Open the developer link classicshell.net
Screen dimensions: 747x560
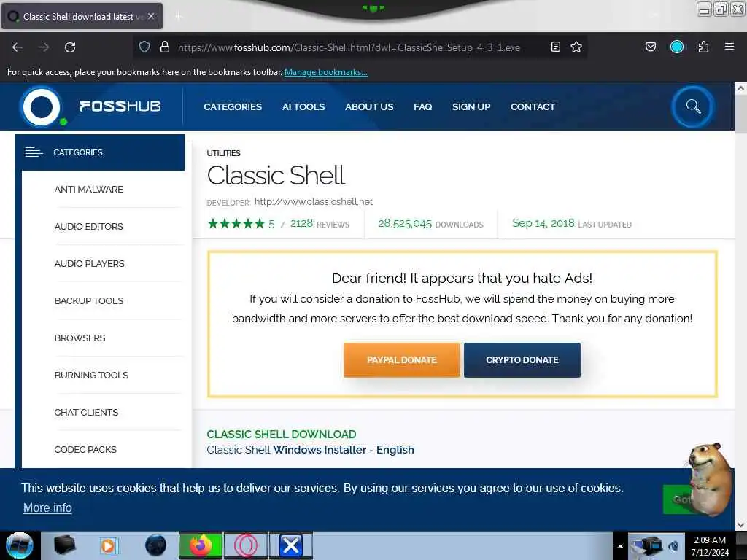coord(314,201)
